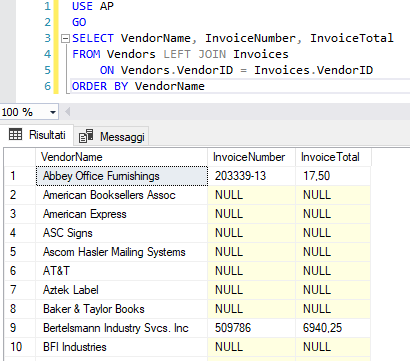Place cursor on the USE AP line
This screenshot has height=361, width=410.
pyautogui.click(x=93, y=6)
